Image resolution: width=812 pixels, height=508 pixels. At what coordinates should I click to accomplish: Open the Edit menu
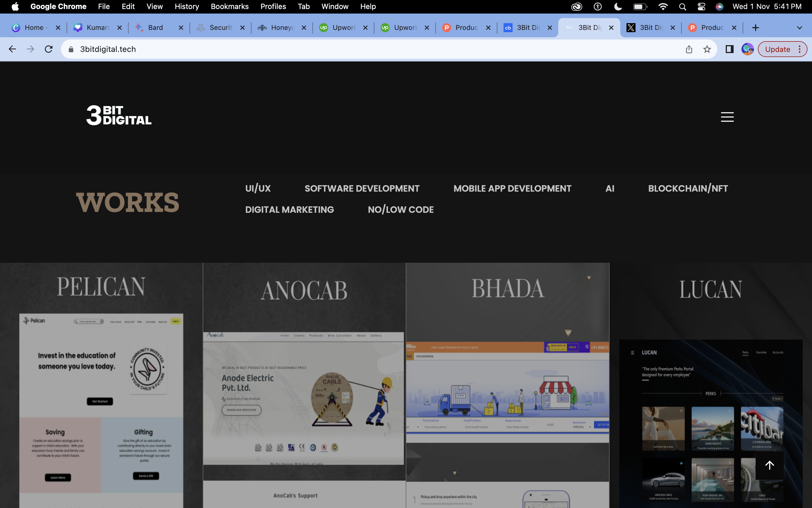coord(128,6)
